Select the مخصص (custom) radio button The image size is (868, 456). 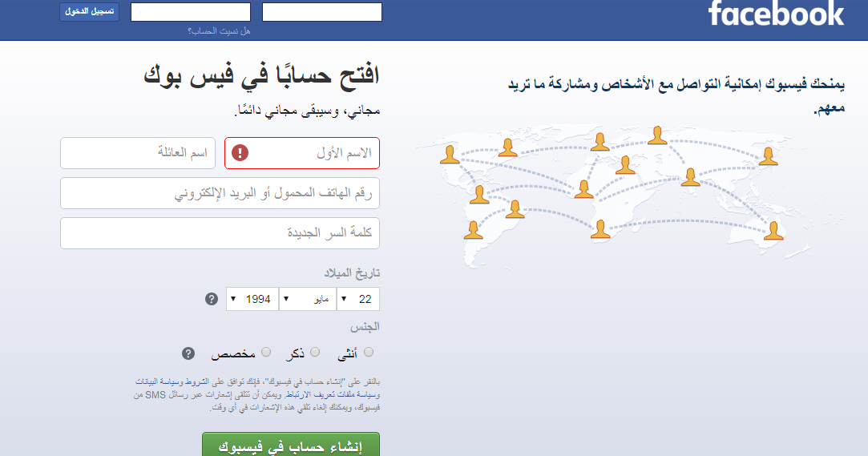[266, 352]
